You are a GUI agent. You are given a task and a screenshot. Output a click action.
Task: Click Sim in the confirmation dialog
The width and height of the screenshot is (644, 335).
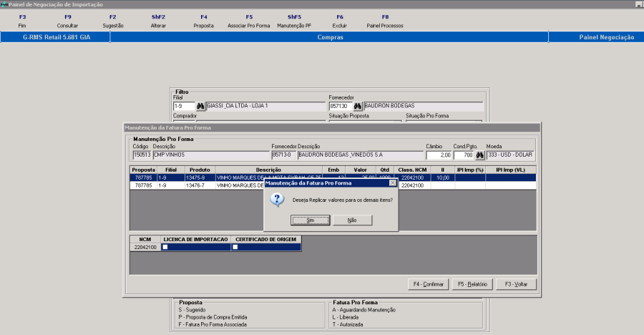pos(310,220)
